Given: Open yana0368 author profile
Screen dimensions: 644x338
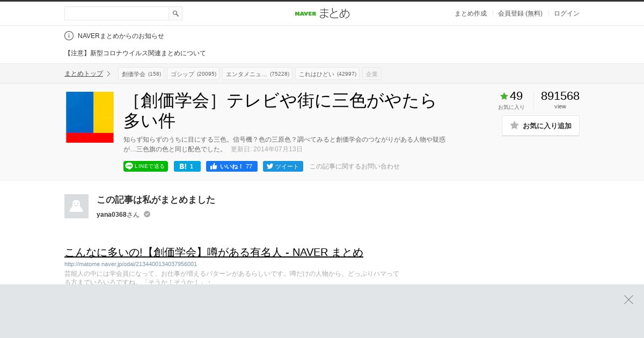Looking at the screenshot, I should [112, 215].
